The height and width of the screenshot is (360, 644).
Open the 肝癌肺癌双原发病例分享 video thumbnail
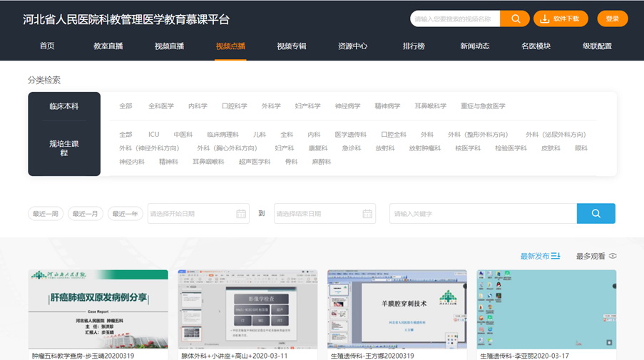click(98, 309)
